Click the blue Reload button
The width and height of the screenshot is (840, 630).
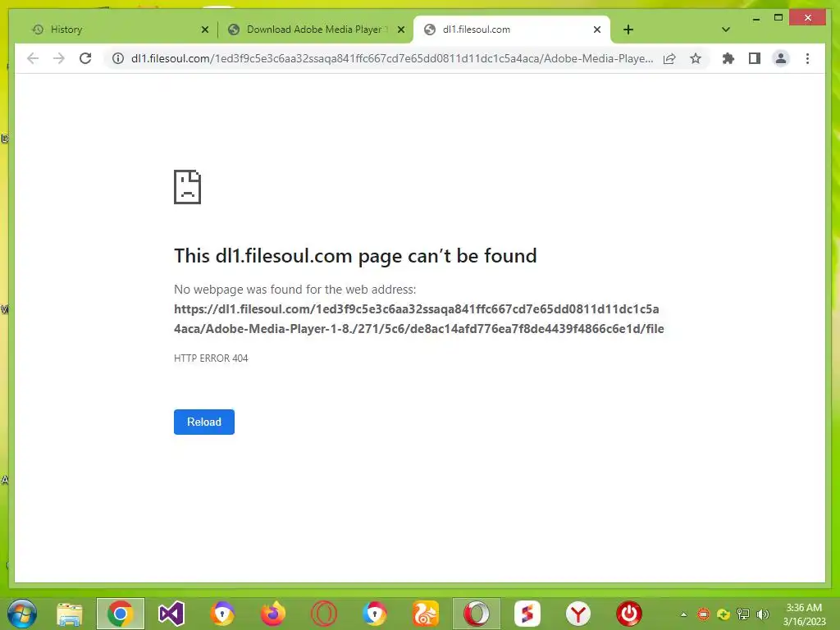tap(204, 422)
